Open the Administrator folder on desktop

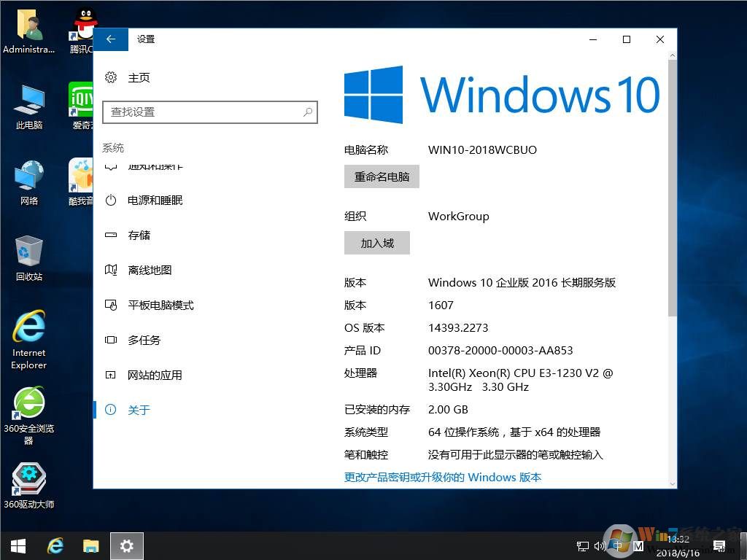[29, 31]
